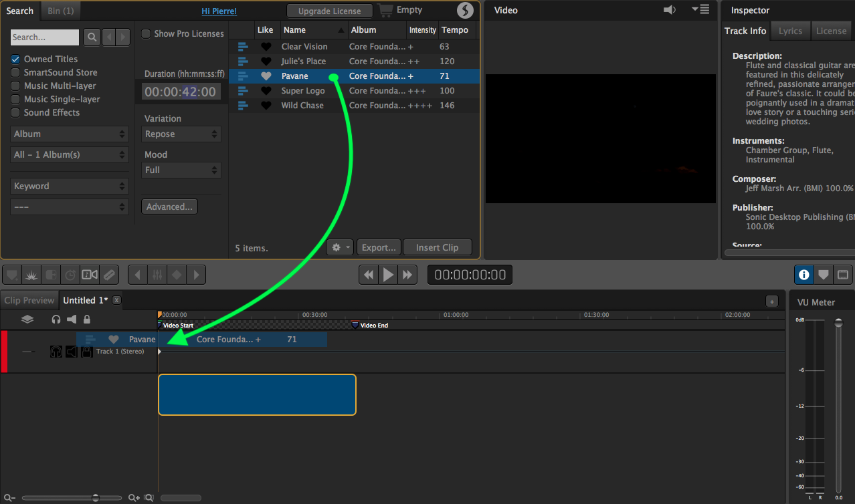Open the gear settings dropdown near Export
Viewport: 855px width, 504px height.
(x=340, y=247)
